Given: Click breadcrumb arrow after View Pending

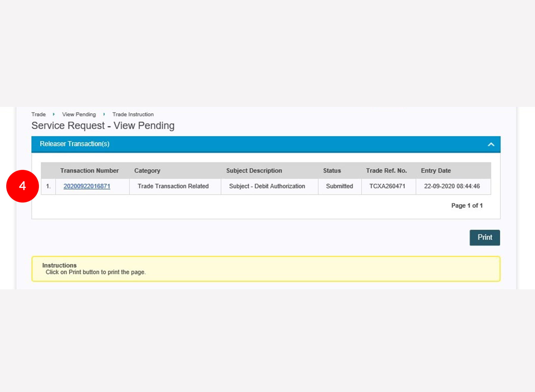Looking at the screenshot, I should [104, 114].
